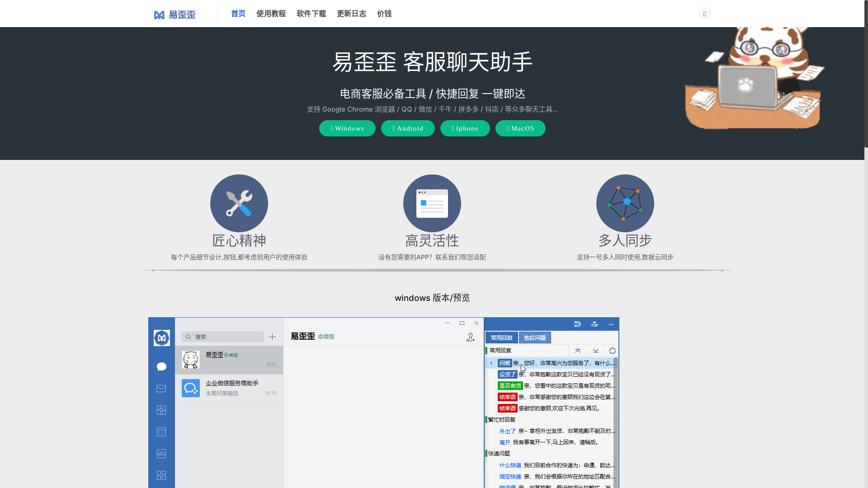View the 更新日志 page
The width and height of the screenshot is (868, 488).
click(x=351, y=14)
